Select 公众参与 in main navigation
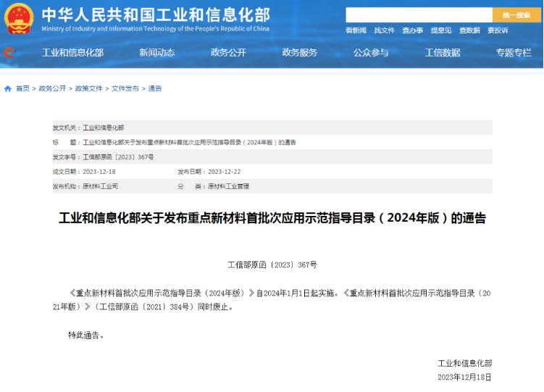 point(371,53)
